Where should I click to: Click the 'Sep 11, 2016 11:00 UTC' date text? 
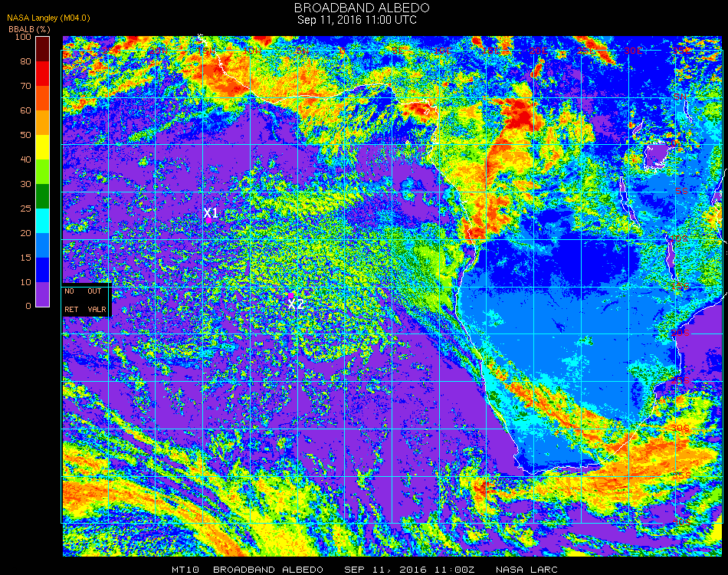[x=357, y=20]
